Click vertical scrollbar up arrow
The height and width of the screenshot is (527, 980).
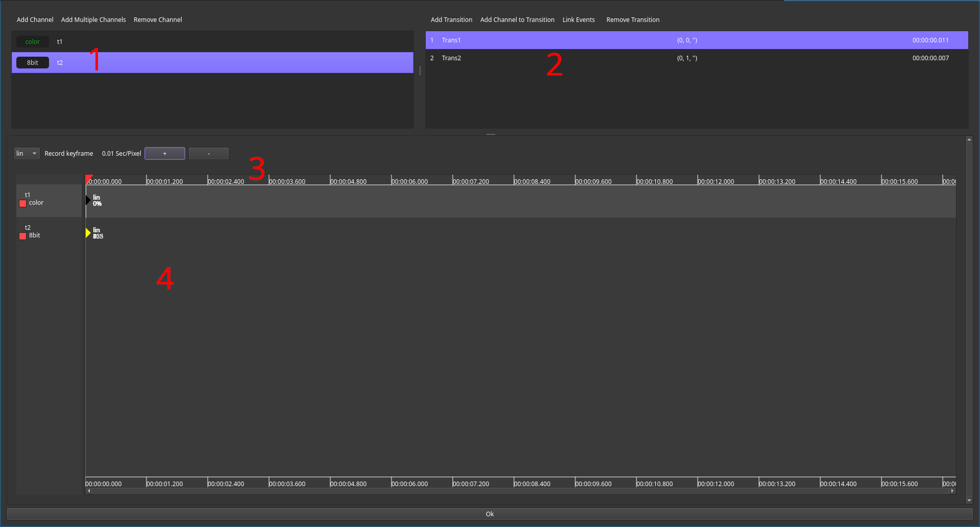click(x=969, y=139)
